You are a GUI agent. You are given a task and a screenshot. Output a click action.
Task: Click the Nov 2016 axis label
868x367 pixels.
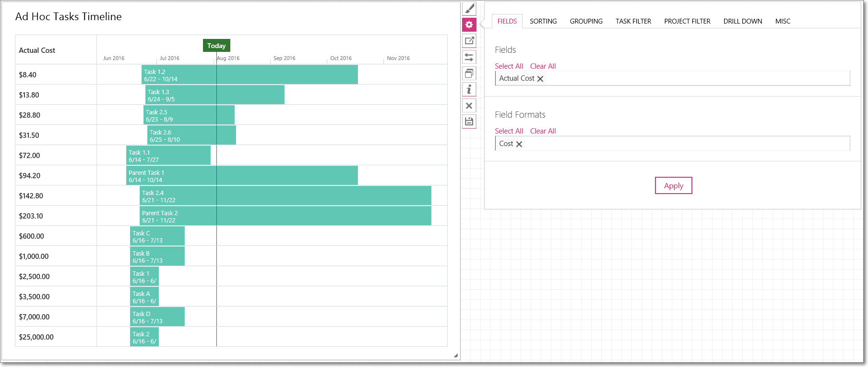tap(398, 58)
